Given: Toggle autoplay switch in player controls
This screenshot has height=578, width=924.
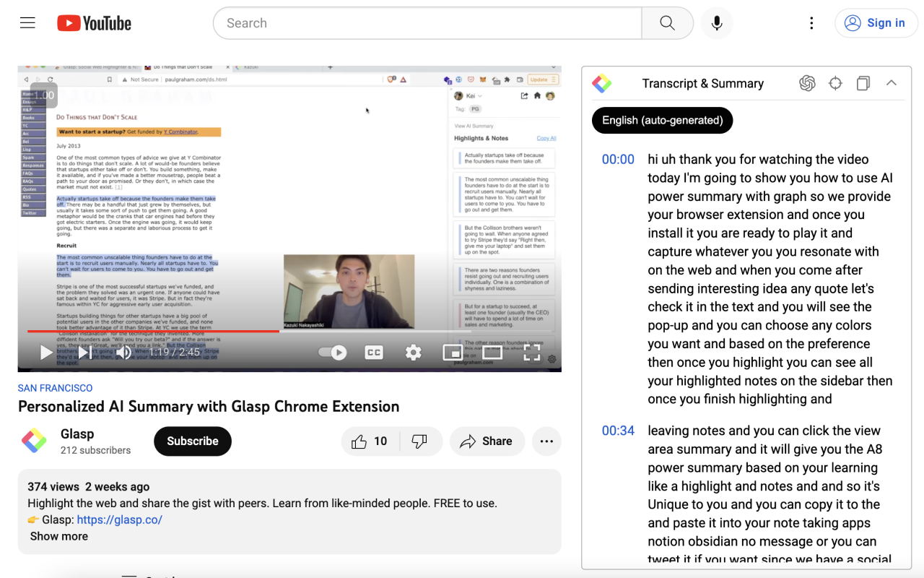Looking at the screenshot, I should pos(332,353).
